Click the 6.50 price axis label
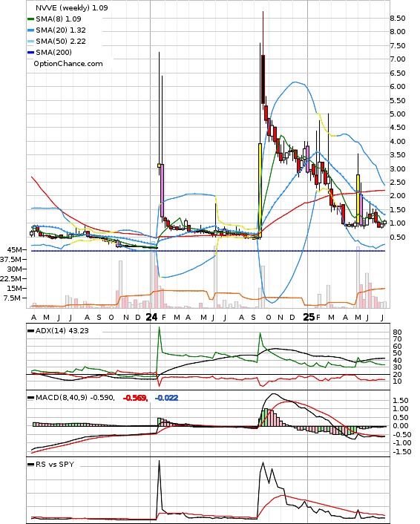 (x=398, y=73)
